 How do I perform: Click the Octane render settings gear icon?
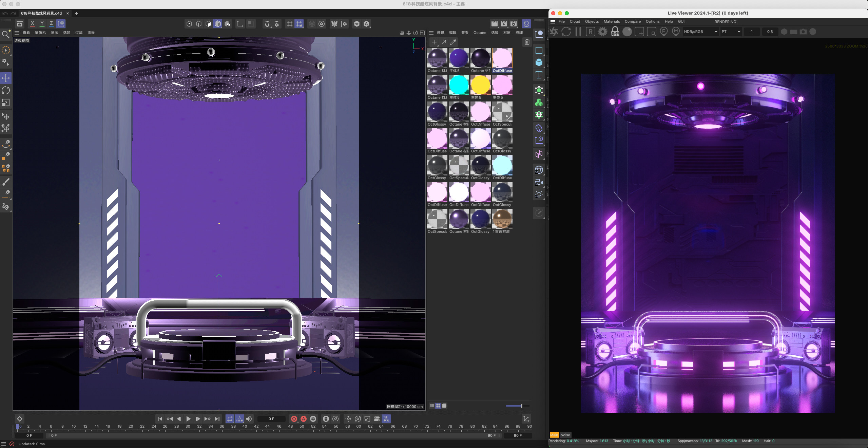[x=602, y=32]
